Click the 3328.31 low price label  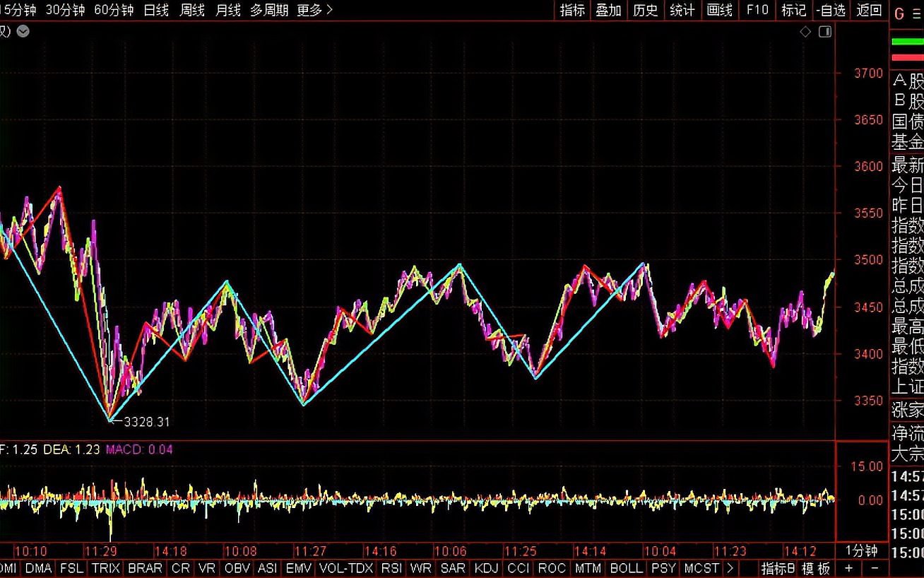tap(147, 422)
